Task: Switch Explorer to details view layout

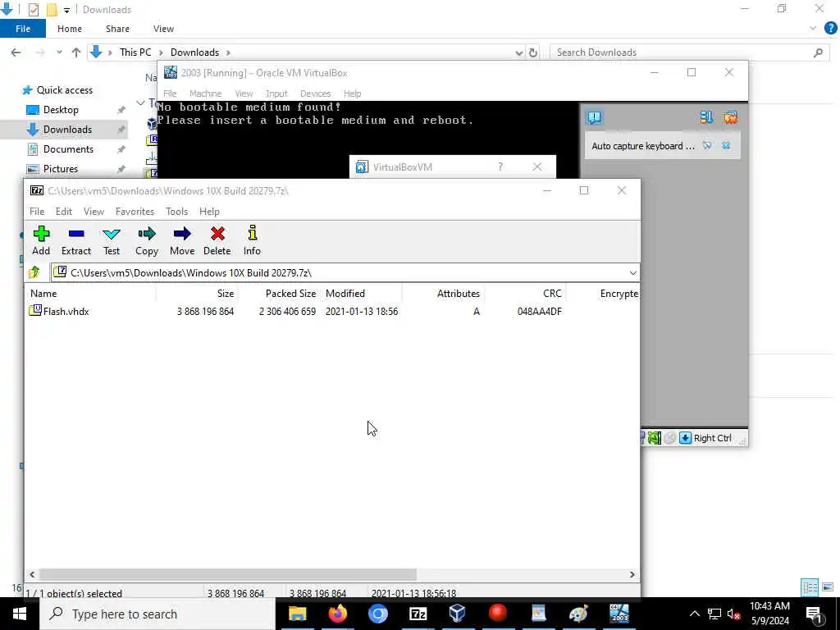Action: [x=809, y=587]
